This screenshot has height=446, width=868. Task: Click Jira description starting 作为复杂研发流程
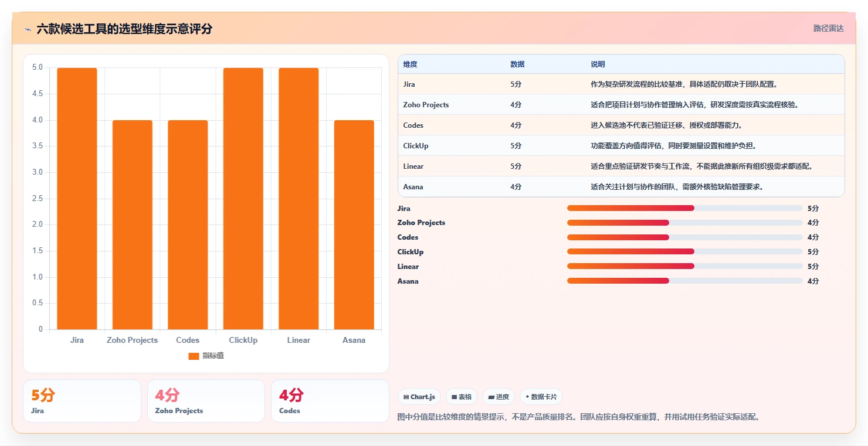[684, 84]
